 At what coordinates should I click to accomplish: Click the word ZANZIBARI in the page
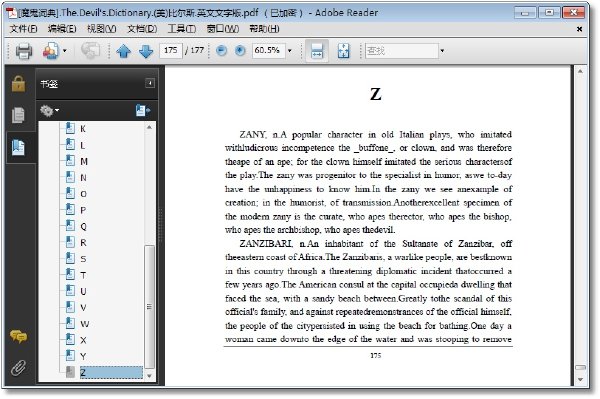(x=266, y=244)
